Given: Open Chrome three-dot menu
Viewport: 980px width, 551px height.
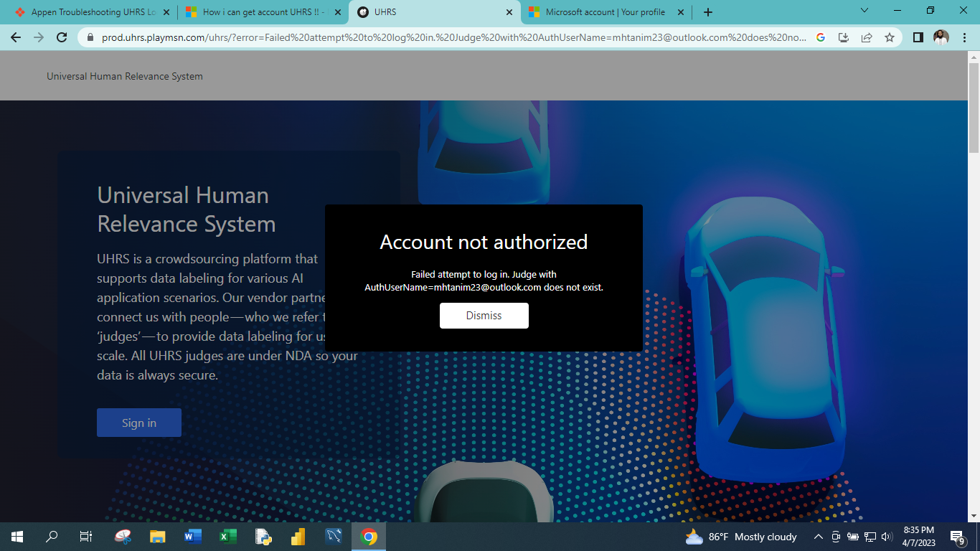Looking at the screenshot, I should click(x=964, y=37).
